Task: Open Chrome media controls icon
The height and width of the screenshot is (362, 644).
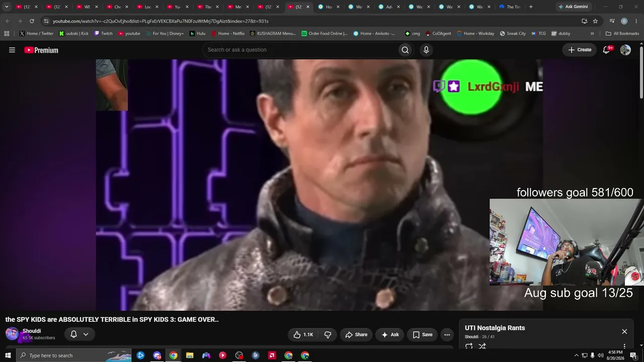Action: [612, 21]
